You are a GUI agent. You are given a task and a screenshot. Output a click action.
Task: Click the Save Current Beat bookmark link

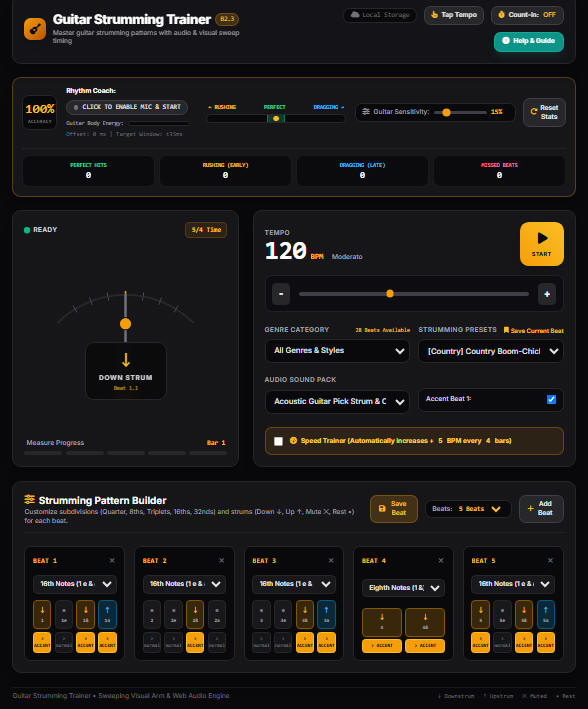coord(534,331)
